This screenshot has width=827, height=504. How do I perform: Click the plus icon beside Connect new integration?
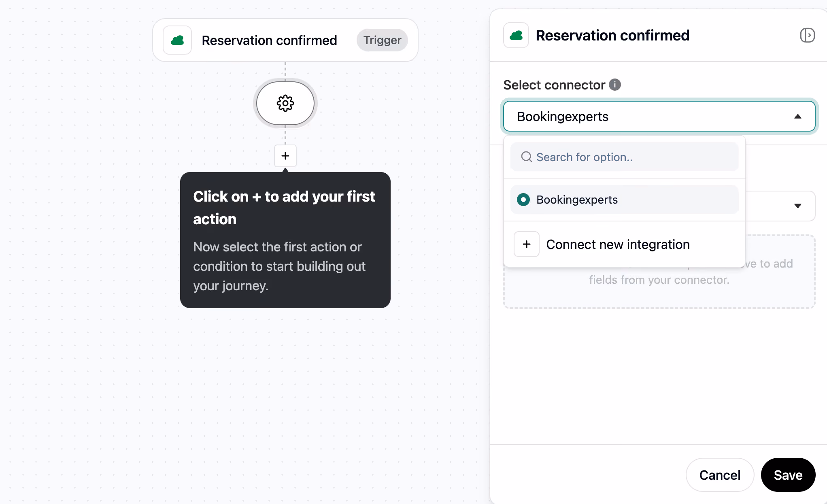(x=527, y=244)
